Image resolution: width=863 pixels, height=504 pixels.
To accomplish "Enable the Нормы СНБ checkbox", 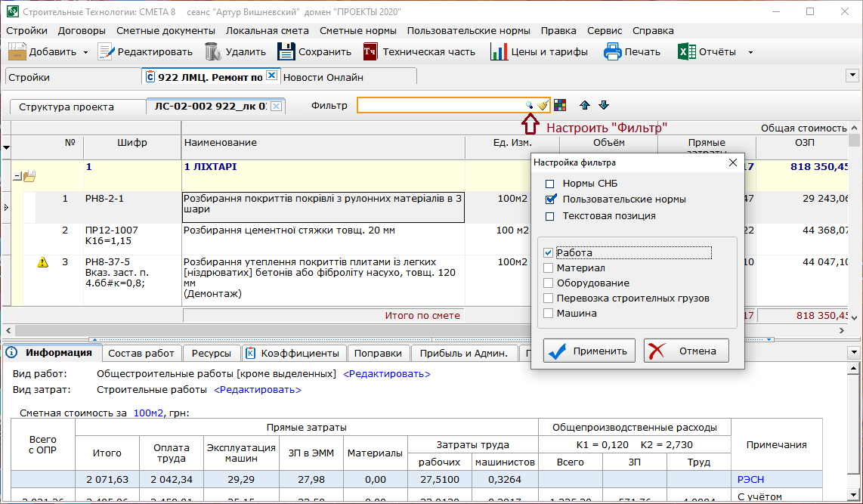I will pyautogui.click(x=550, y=184).
